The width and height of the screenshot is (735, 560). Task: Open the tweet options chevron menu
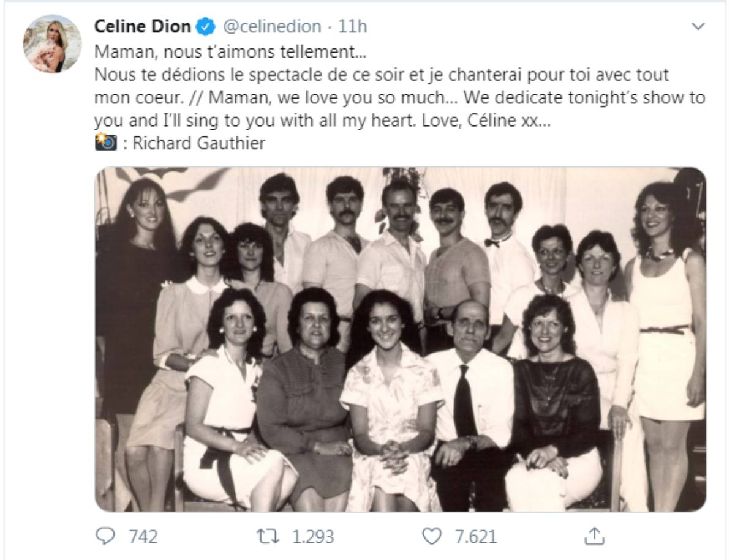(x=698, y=26)
